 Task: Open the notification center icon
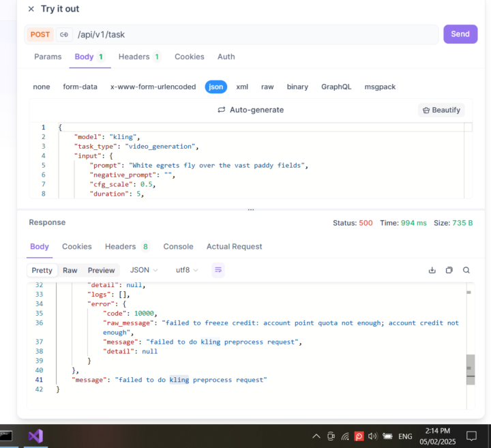(471, 436)
